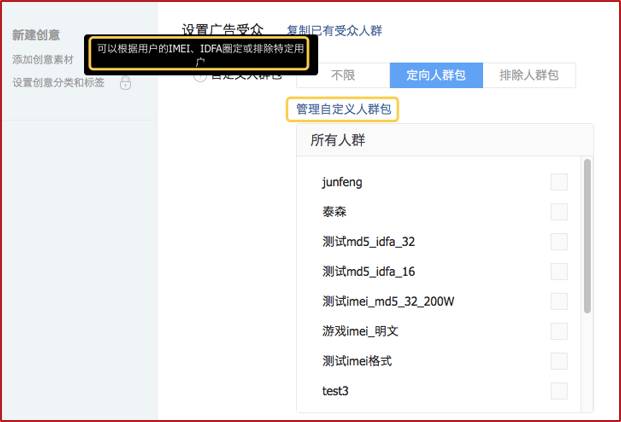Select the 排除人群包 tab
The image size is (621, 422).
tap(529, 75)
